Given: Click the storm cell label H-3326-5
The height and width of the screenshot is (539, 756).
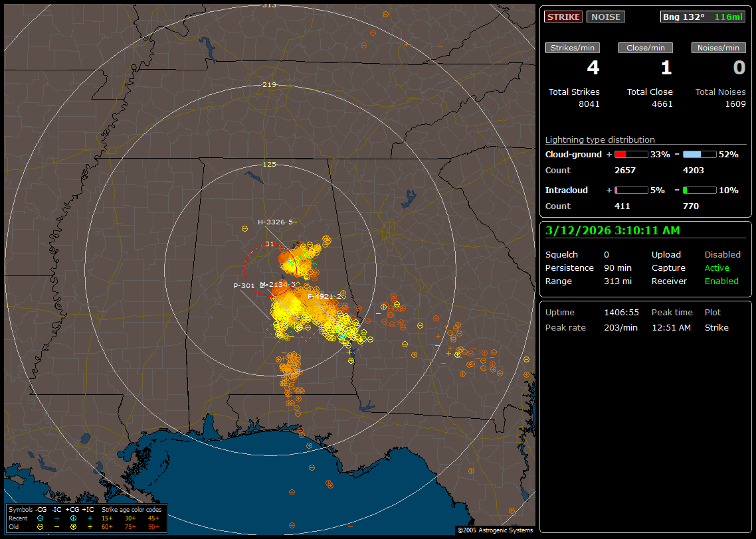Looking at the screenshot, I should coord(276,222).
